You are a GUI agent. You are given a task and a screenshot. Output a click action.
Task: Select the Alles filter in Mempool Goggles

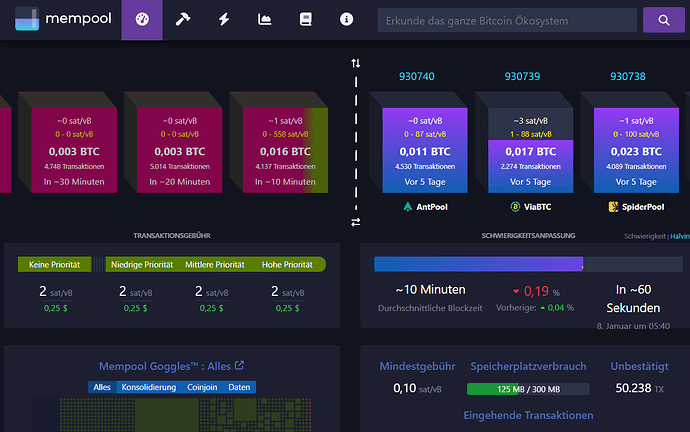pyautogui.click(x=101, y=387)
